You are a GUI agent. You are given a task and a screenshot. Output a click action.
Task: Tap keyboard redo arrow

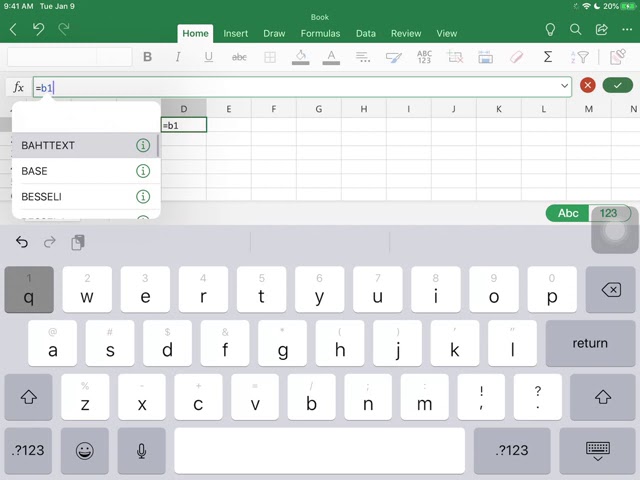click(x=50, y=242)
